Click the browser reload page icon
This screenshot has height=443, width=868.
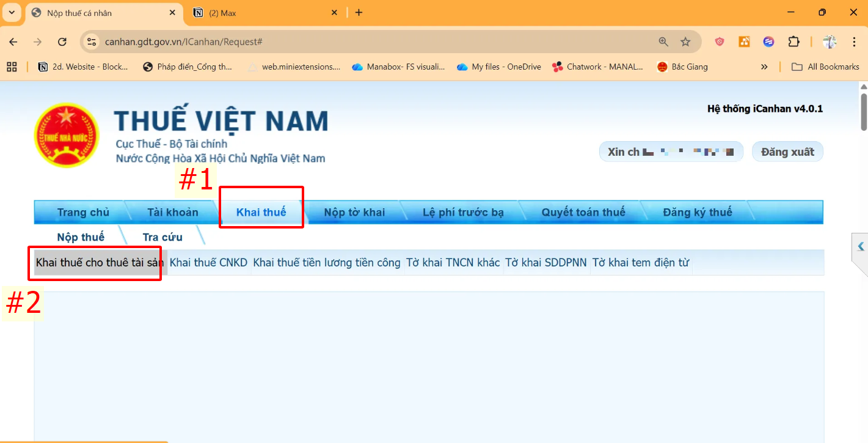pyautogui.click(x=62, y=42)
